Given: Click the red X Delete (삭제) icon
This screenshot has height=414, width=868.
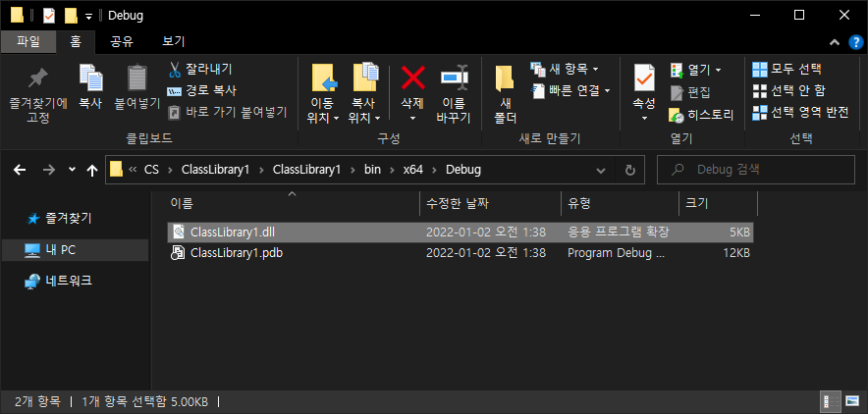Looking at the screenshot, I should [413, 78].
